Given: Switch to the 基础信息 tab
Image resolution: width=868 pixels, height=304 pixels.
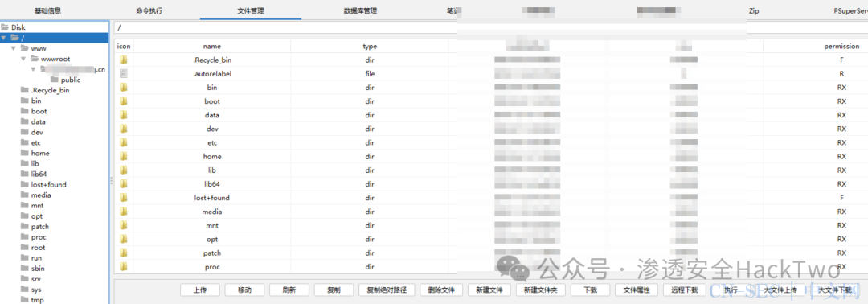Looking at the screenshot, I should pyautogui.click(x=47, y=10).
